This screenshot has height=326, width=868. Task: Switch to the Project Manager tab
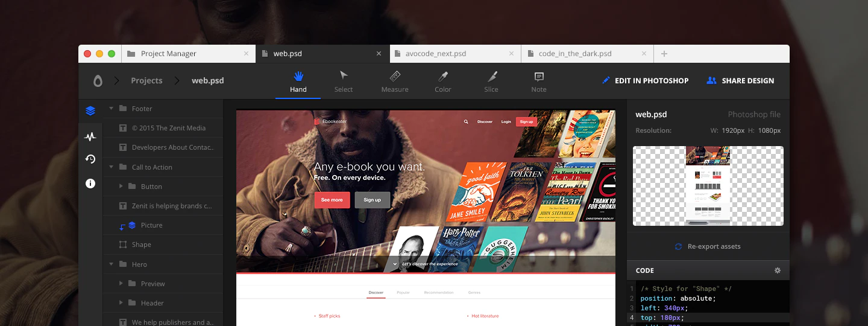189,54
